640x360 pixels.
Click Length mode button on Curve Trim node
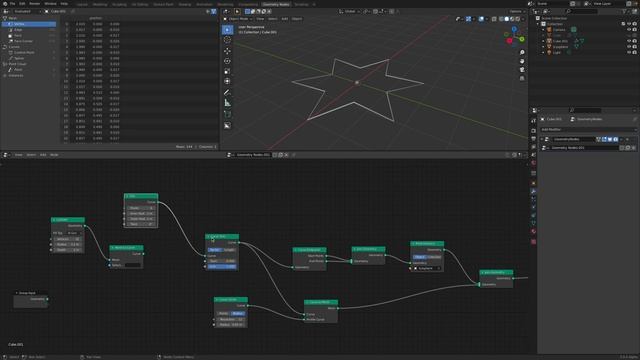pyautogui.click(x=229, y=250)
